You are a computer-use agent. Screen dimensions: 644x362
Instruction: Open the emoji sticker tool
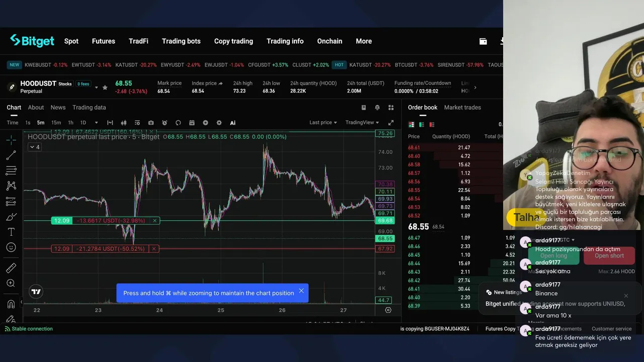click(x=11, y=247)
